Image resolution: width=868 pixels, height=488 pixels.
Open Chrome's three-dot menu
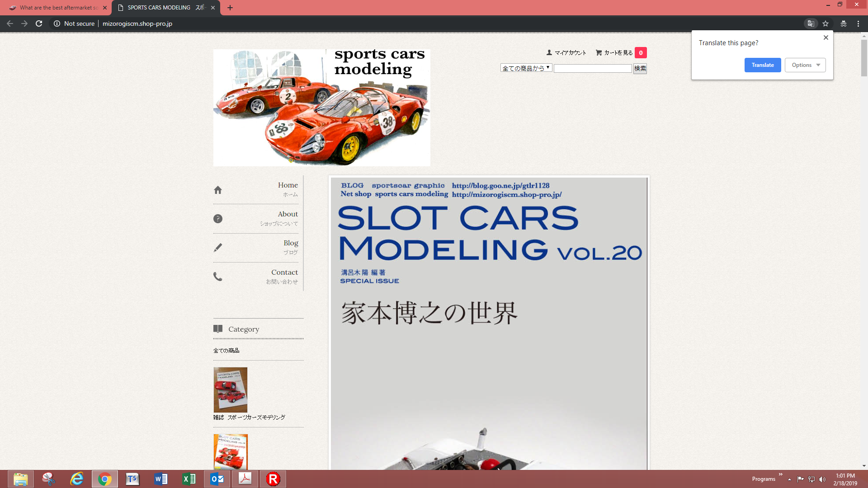[x=858, y=23]
